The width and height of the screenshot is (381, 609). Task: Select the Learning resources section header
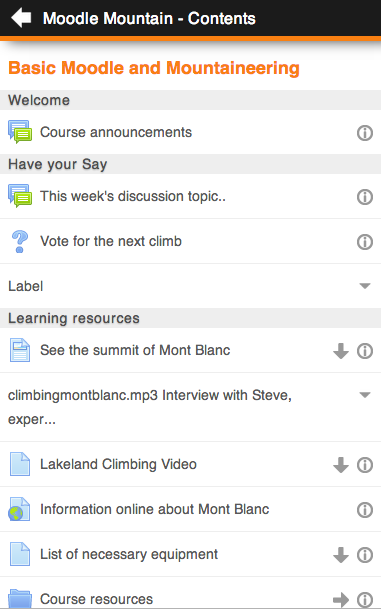[190, 318]
